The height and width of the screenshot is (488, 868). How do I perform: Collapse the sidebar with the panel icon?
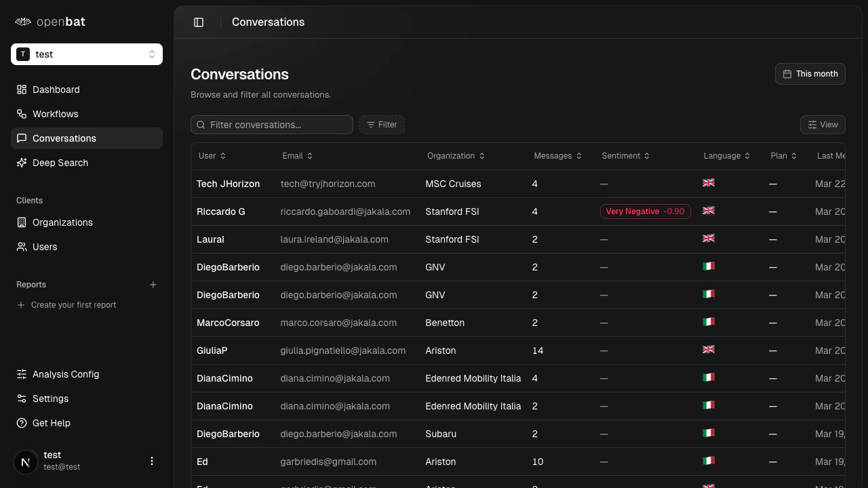tap(199, 22)
